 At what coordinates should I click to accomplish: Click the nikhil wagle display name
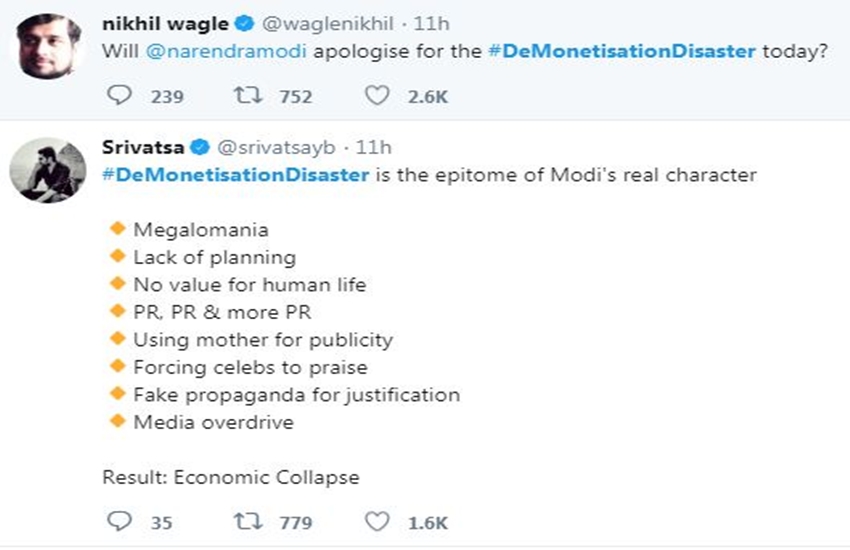point(165,24)
